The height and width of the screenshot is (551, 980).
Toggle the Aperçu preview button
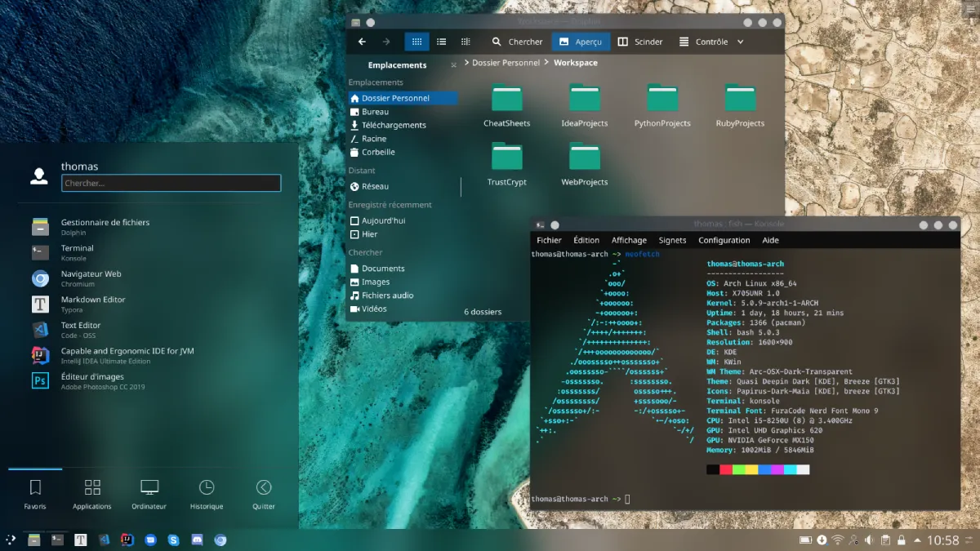pos(581,42)
